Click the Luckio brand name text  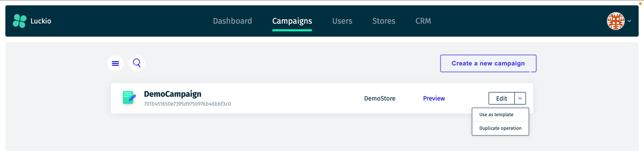pyautogui.click(x=41, y=21)
